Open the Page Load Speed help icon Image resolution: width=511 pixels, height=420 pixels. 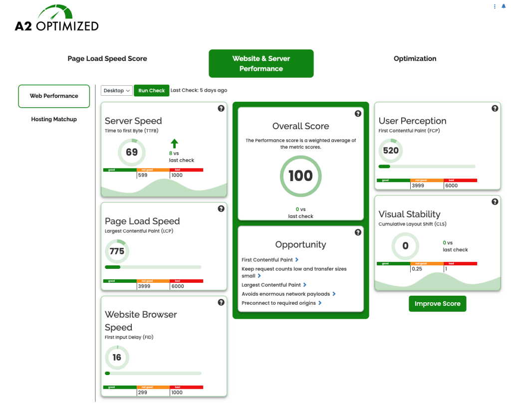click(x=221, y=209)
